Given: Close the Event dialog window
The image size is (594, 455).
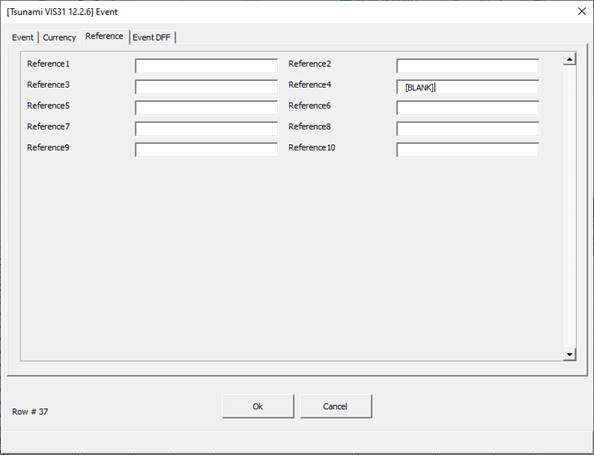Looking at the screenshot, I should pos(582,11).
